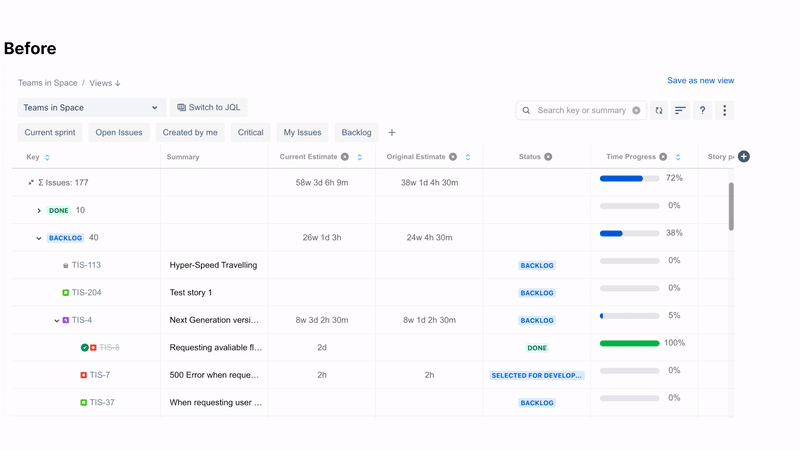Click the 100% green progress bar of TIS-8
This screenshot has width=800, height=450.
tap(630, 343)
